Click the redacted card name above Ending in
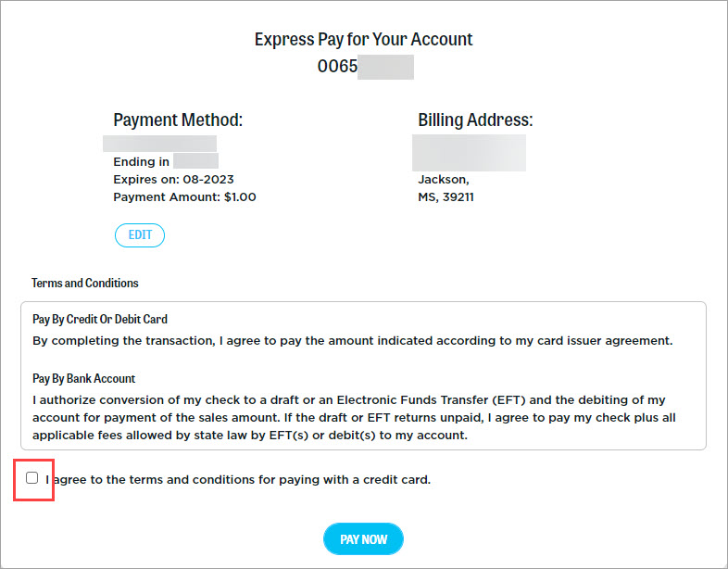Viewport: 728px width, 569px height. [x=160, y=143]
